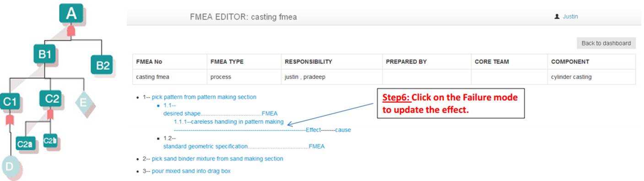Expand 'pour mixed sand into drag box'
This screenshot has height=181, width=644.
(191, 171)
